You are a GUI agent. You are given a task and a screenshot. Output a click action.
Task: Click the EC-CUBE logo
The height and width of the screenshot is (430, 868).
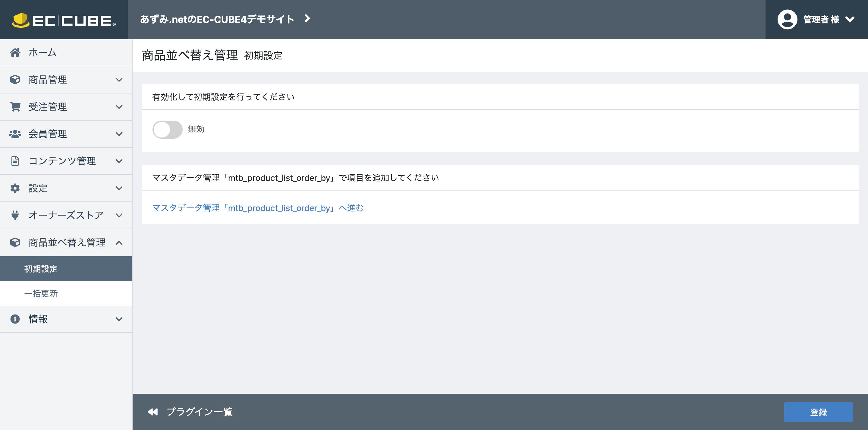pos(64,20)
